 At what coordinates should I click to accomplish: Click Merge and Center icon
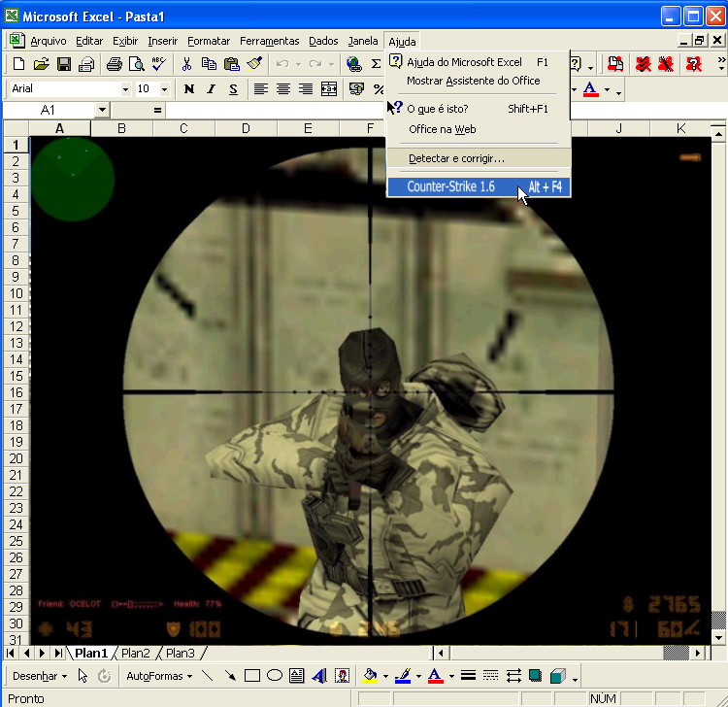tap(329, 88)
